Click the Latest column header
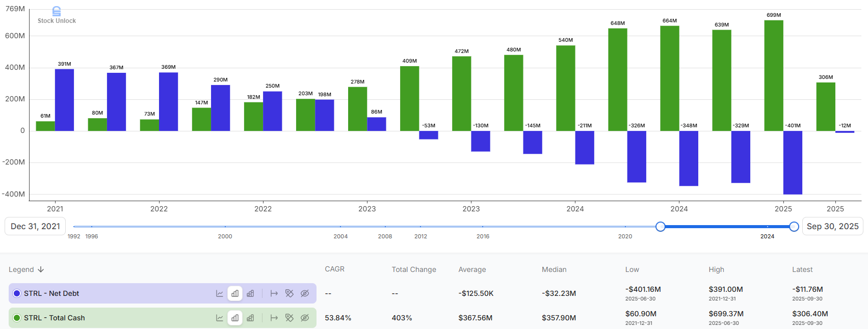 [802, 269]
